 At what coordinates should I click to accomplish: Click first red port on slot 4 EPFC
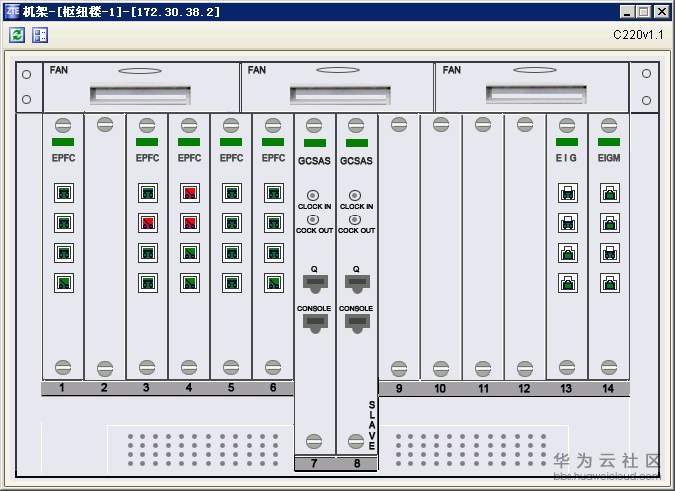coord(190,193)
